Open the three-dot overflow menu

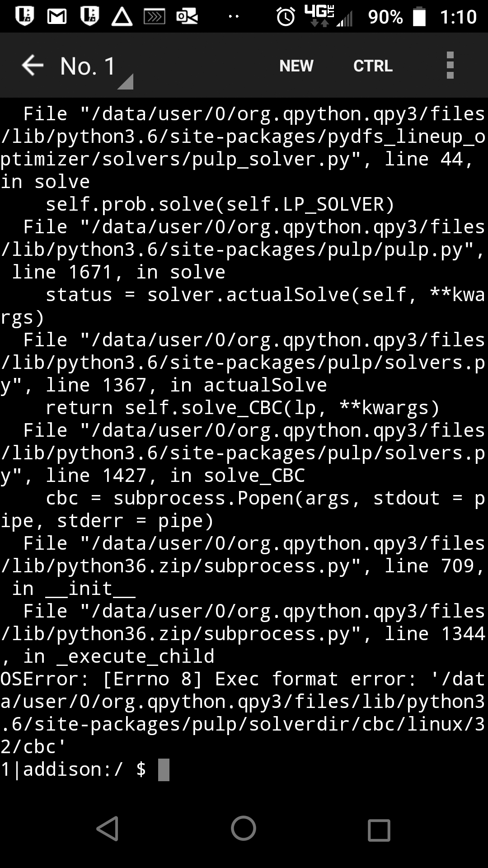(x=450, y=66)
